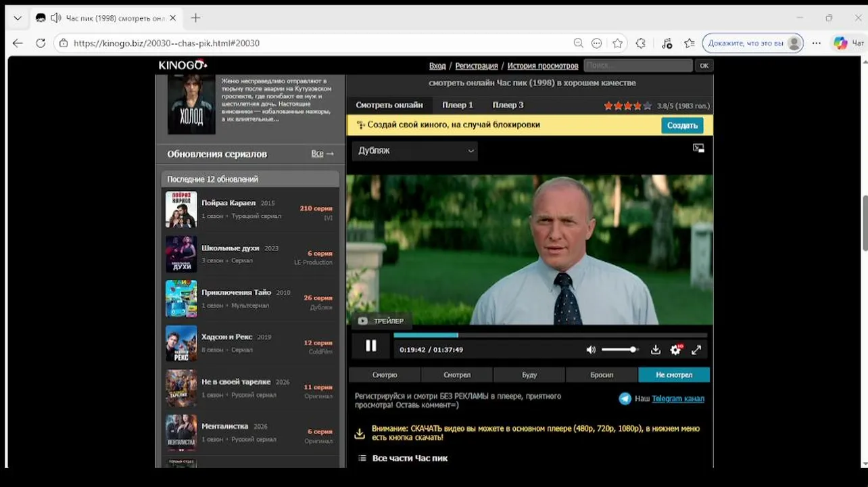
Task: Switch to the Смотреть онлайн tab
Action: click(x=389, y=105)
